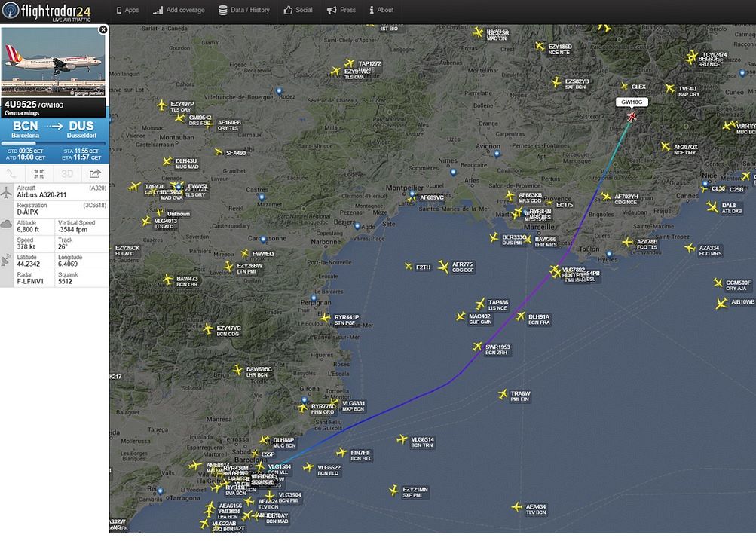Select the DLH43U aircraft icon
This screenshot has width=756, height=541.
click(x=167, y=161)
